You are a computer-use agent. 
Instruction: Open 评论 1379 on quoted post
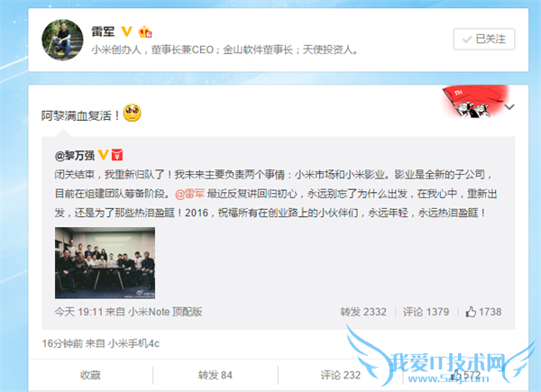click(x=426, y=312)
